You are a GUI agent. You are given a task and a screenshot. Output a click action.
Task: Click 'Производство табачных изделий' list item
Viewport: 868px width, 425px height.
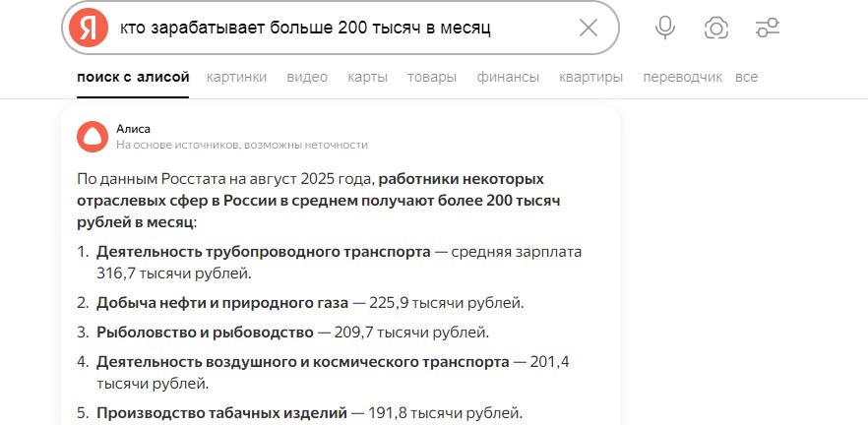click(x=222, y=413)
